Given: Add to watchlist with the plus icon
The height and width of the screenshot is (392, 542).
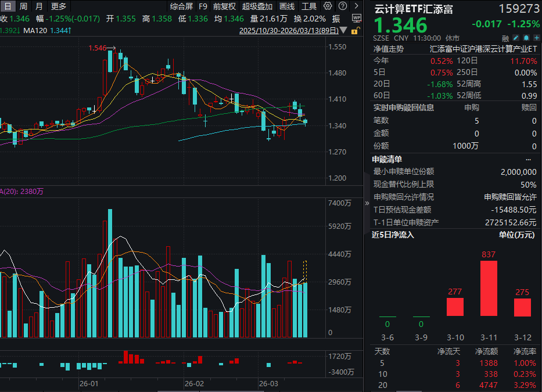Looking at the screenshot, I should (537, 38).
